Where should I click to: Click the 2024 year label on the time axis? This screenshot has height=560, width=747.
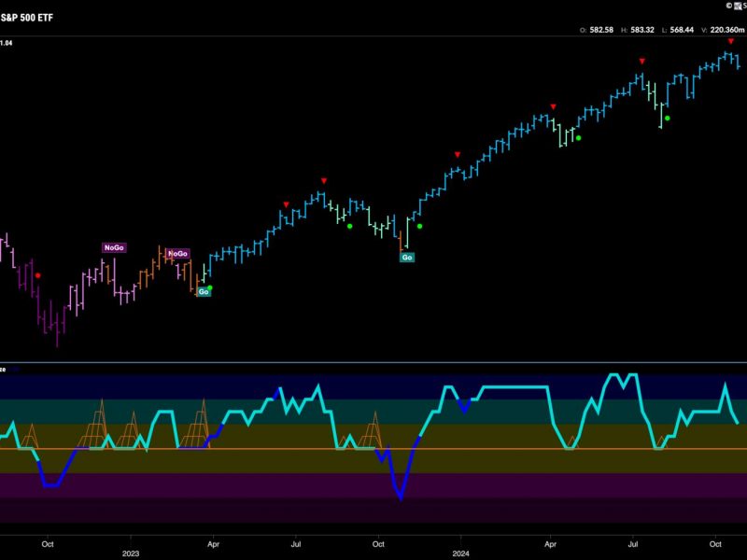(x=460, y=553)
